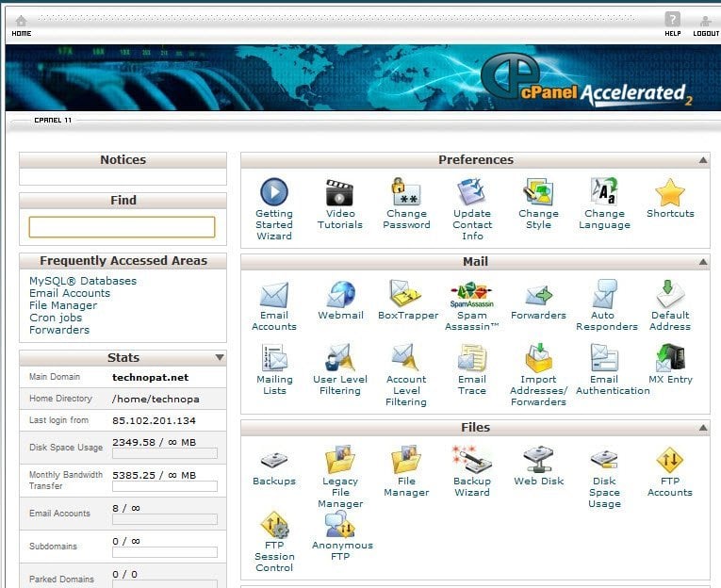Select the technopat.net main domain text
This screenshot has width=721, height=588.
point(151,378)
